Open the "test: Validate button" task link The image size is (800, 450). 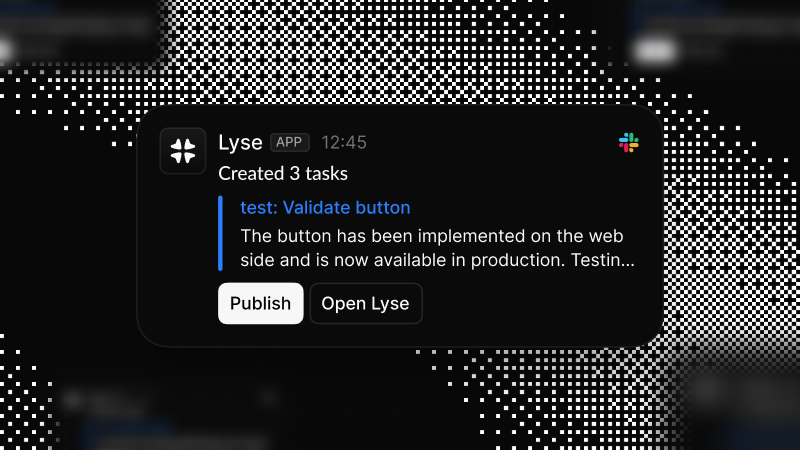point(325,208)
